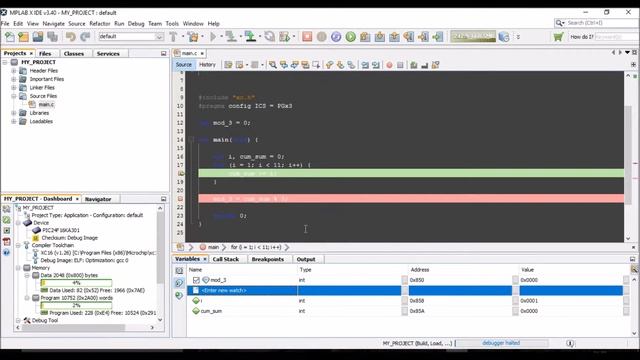This screenshot has width=640, height=360.
Task: Click the Step Into debugger icon
Action: (x=380, y=37)
